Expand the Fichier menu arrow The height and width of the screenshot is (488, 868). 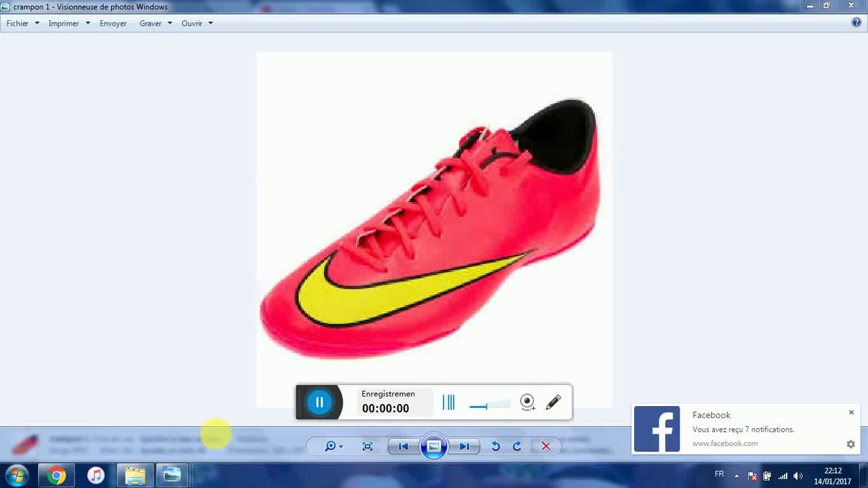37,23
